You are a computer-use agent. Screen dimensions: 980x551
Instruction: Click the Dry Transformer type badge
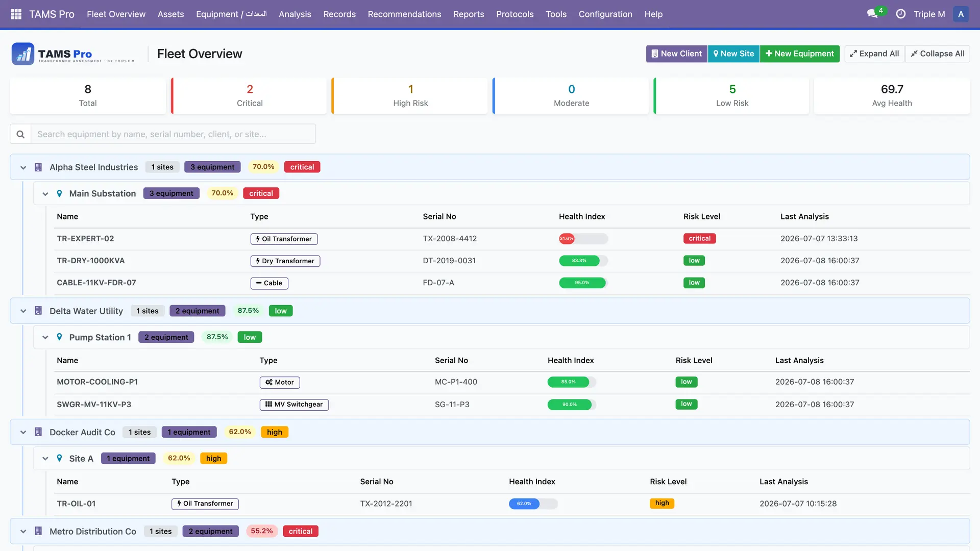pyautogui.click(x=285, y=261)
